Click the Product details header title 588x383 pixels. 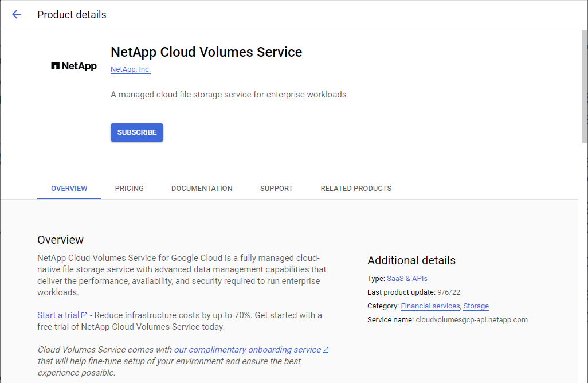click(x=72, y=15)
